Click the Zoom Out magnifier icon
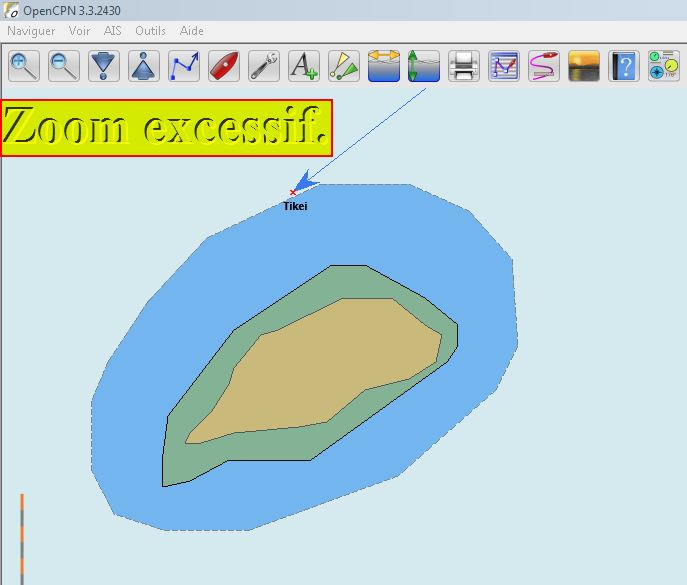The width and height of the screenshot is (687, 585). point(64,67)
